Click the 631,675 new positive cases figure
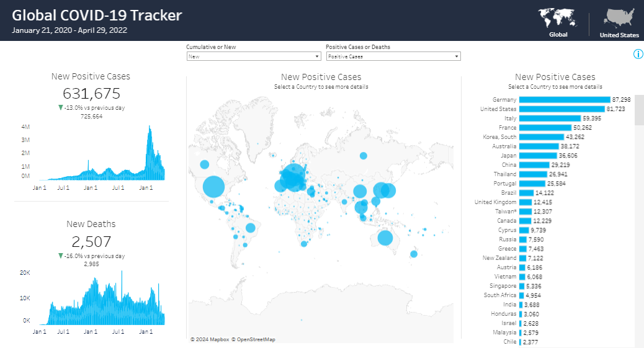Screen dimensions: 644x348 coord(91,94)
